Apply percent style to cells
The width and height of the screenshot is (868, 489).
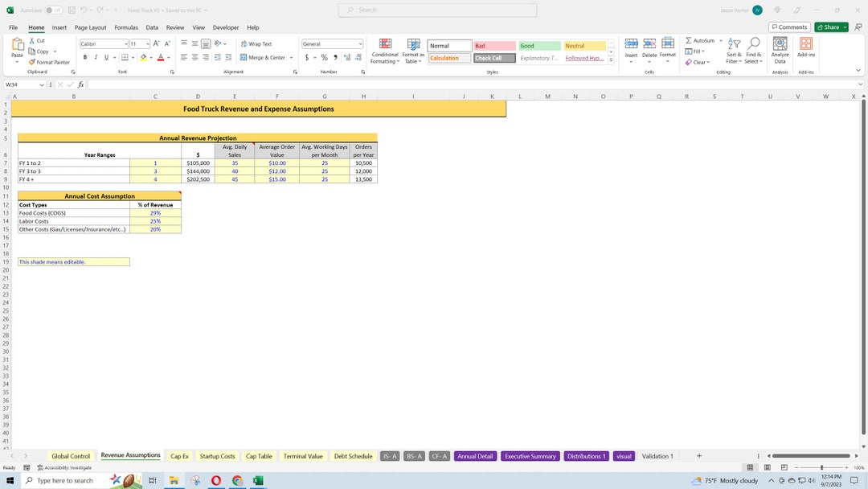coord(325,58)
